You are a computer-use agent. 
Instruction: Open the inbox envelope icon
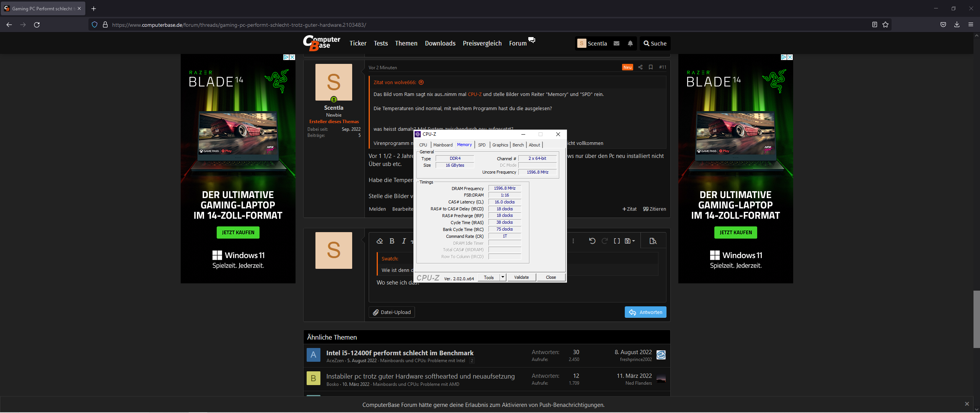click(x=616, y=44)
